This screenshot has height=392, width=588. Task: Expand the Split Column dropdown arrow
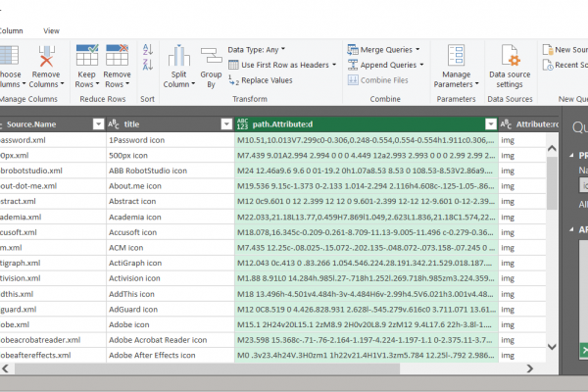[193, 84]
